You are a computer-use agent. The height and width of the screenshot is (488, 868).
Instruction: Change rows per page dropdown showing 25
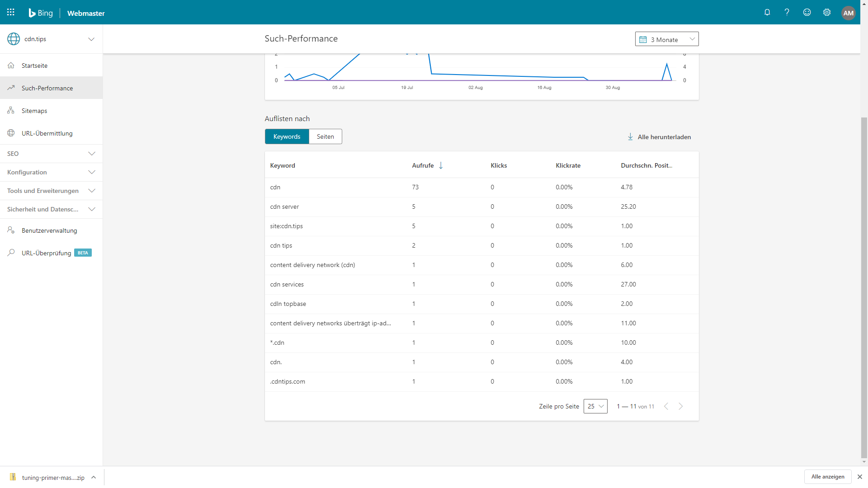pos(595,406)
